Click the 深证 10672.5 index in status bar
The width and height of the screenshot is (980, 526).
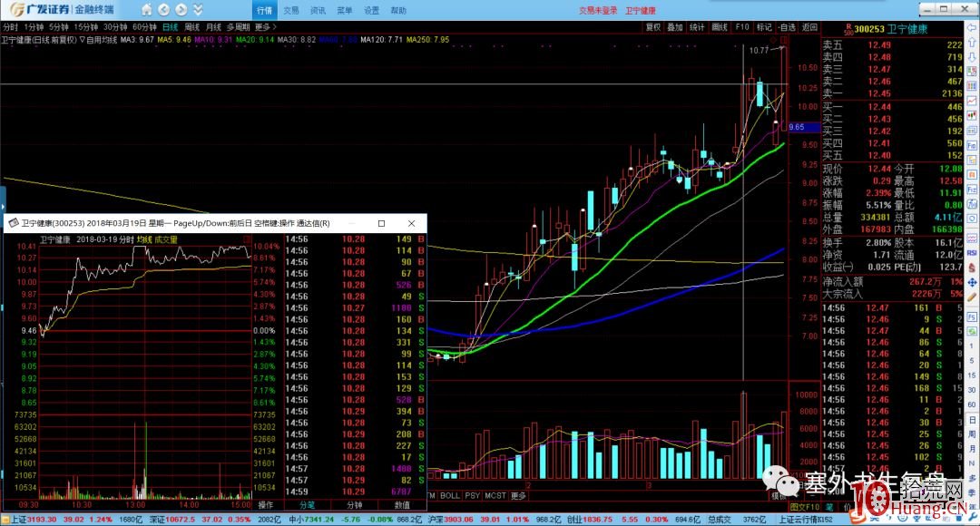pyautogui.click(x=171, y=520)
